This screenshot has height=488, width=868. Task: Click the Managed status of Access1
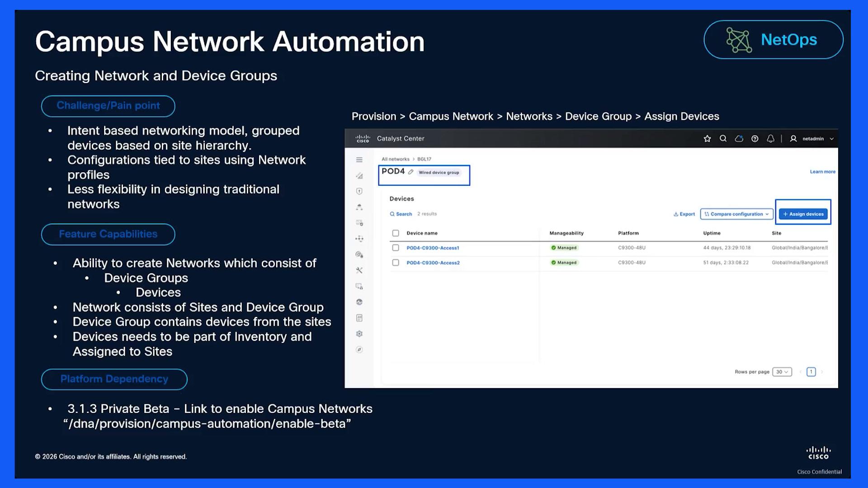[x=564, y=248]
